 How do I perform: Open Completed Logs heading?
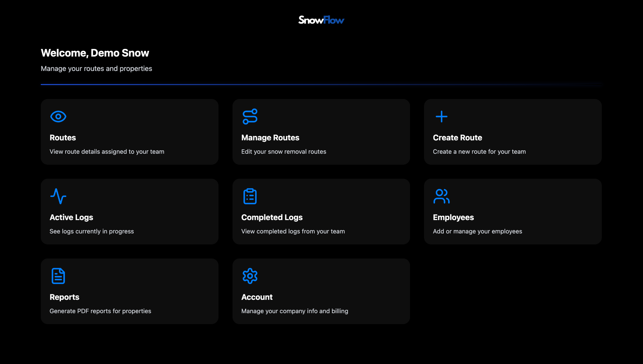272,217
